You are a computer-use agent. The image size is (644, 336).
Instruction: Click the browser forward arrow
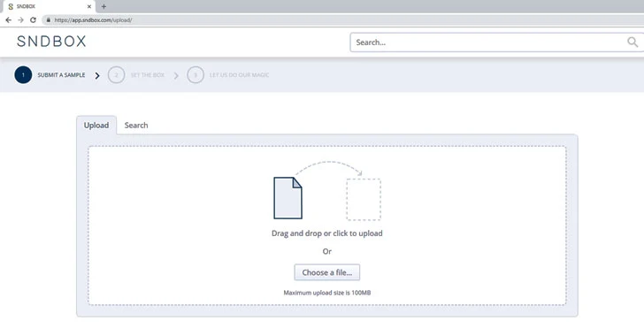point(21,19)
